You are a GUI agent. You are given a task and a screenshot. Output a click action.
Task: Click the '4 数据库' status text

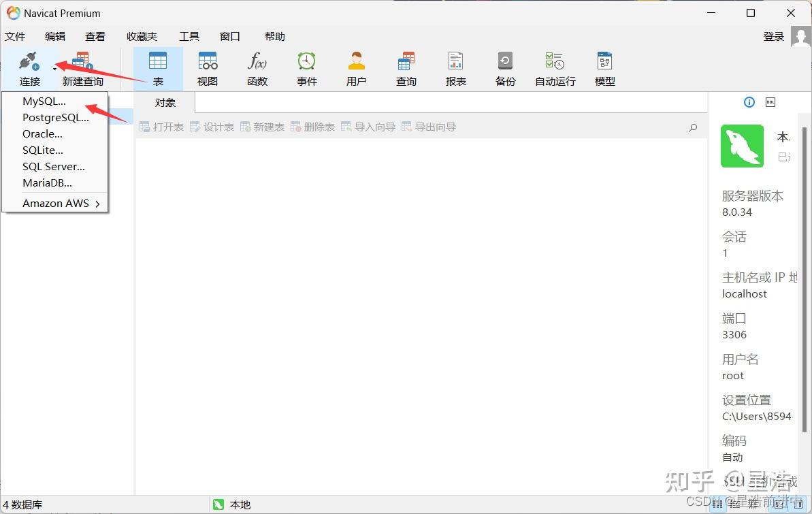[22, 504]
